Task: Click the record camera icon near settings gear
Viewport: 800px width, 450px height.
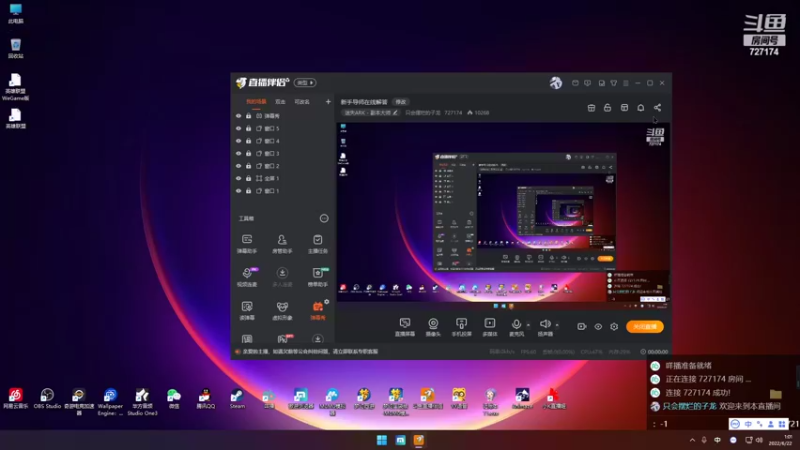Action: tap(582, 327)
